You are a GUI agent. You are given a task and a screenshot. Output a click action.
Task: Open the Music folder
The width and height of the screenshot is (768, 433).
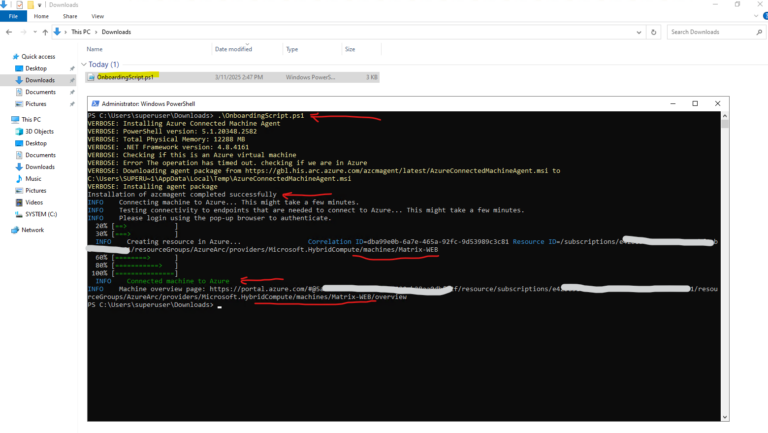click(33, 178)
